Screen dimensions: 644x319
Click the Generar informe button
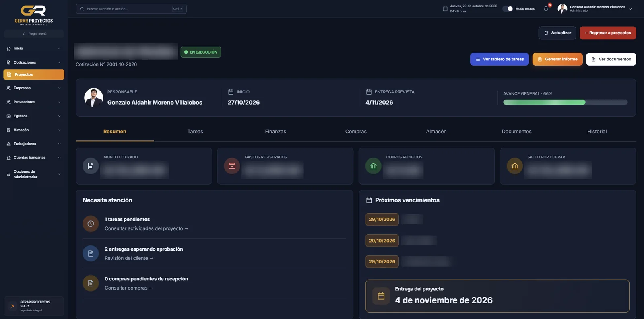pyautogui.click(x=557, y=59)
